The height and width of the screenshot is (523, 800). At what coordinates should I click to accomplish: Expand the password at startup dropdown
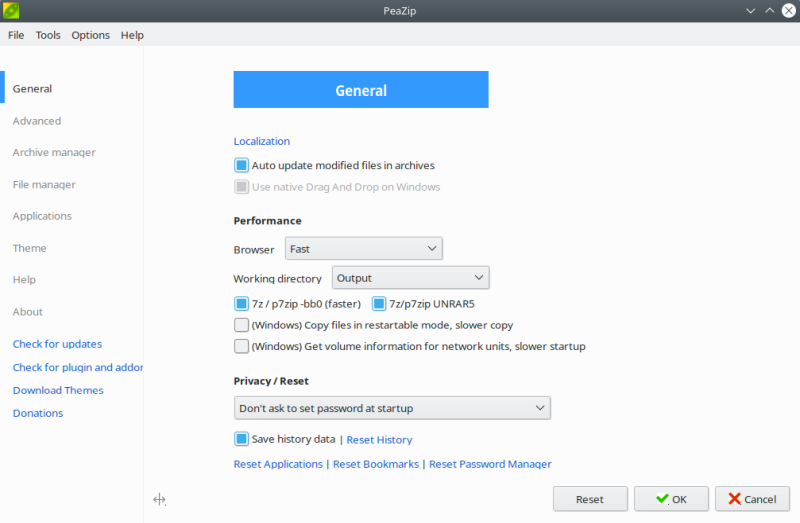coord(392,408)
